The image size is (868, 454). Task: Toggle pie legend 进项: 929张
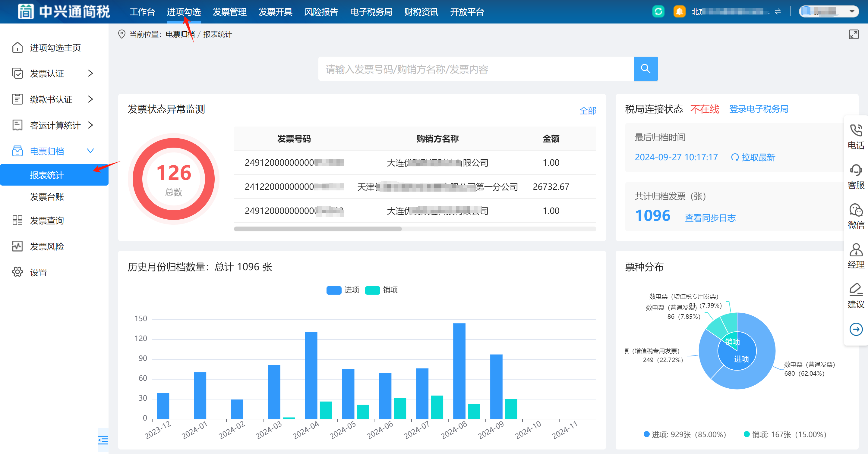click(x=685, y=434)
